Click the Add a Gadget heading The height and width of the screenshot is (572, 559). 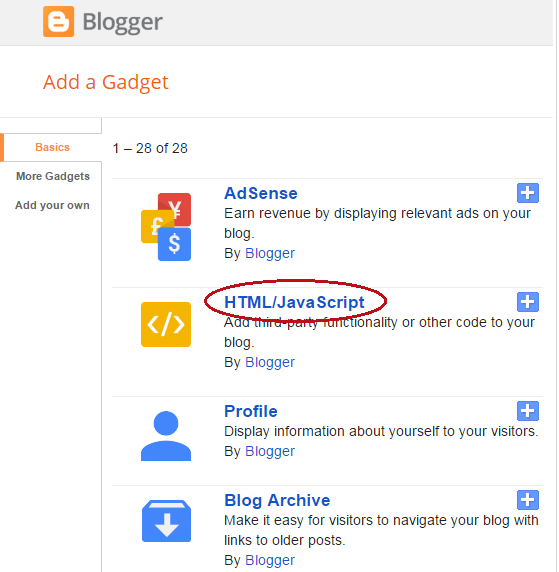coord(106,82)
